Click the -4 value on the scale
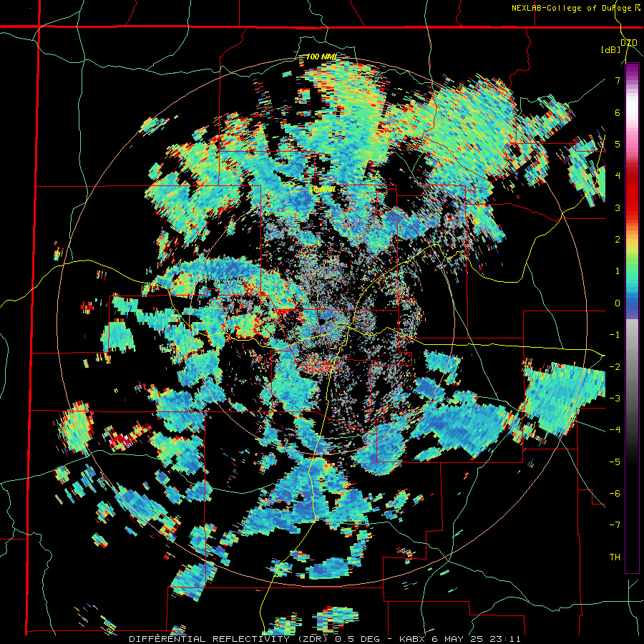Image resolution: width=644 pixels, height=644 pixels. point(615,429)
